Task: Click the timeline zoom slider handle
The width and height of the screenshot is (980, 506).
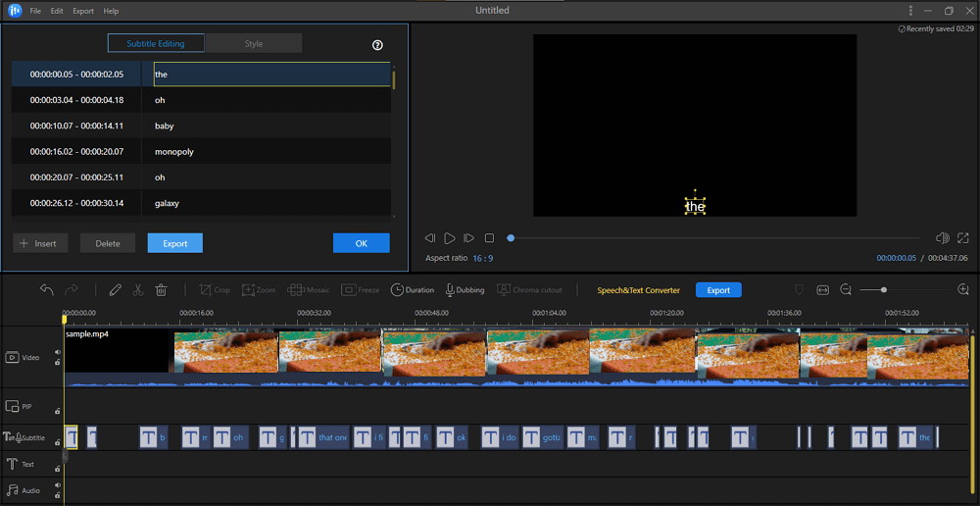Action: [884, 290]
